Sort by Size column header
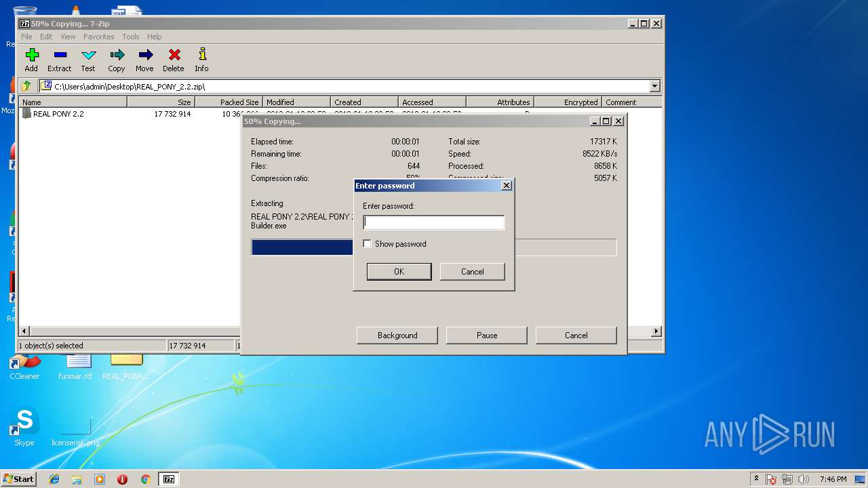This screenshot has height=488, width=868. coord(161,102)
